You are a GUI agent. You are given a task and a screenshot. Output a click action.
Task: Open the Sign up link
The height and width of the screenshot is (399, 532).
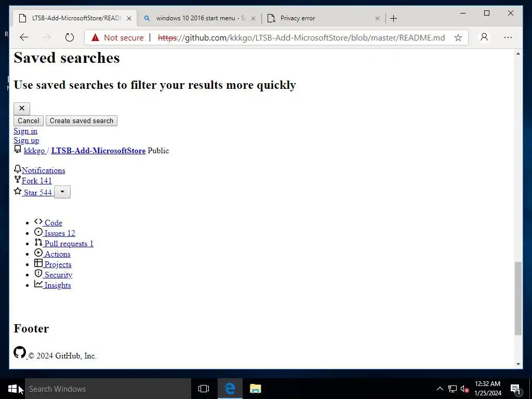tap(26, 140)
